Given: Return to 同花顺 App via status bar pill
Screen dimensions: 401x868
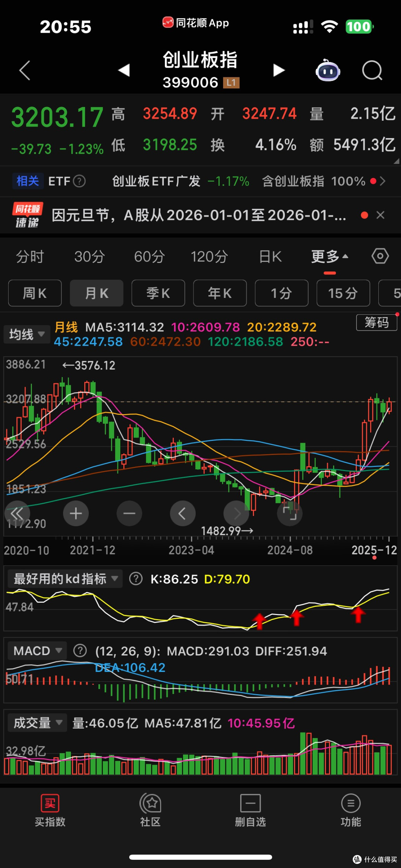Looking at the screenshot, I should [196, 23].
